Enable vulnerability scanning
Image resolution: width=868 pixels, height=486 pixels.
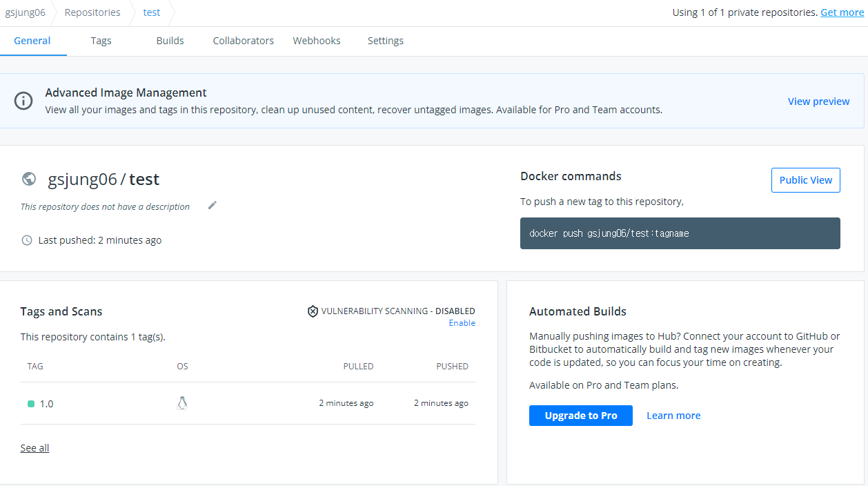tap(462, 323)
